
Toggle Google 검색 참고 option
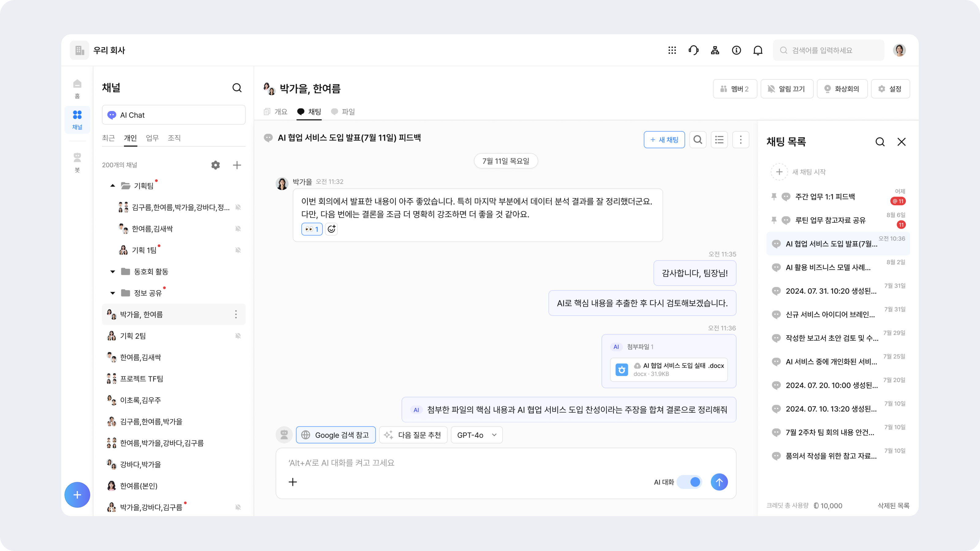[336, 435]
